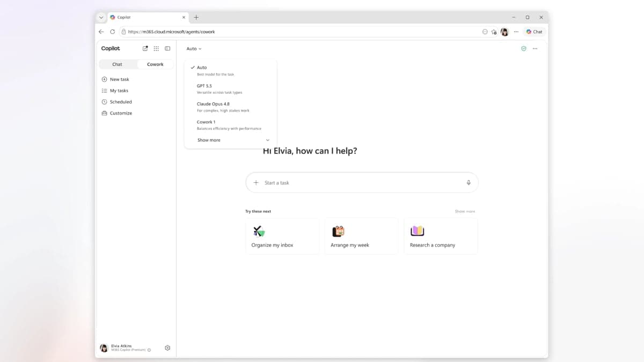Select Arrange my week card
Viewport: 644px width, 362px height.
click(x=361, y=236)
